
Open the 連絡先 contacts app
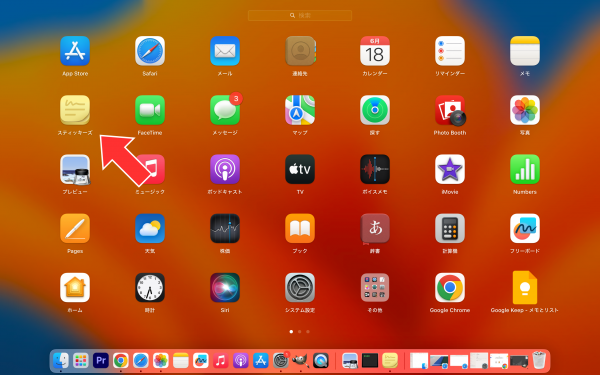[300, 51]
